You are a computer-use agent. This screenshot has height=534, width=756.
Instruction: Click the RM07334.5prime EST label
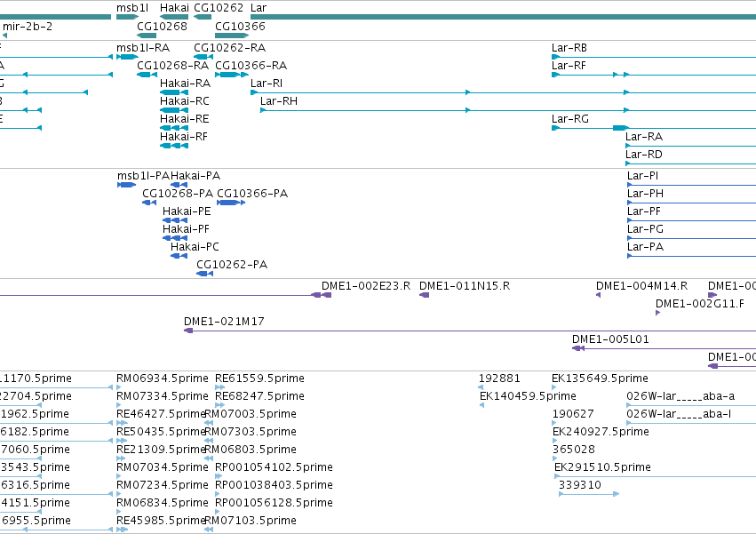pyautogui.click(x=162, y=396)
